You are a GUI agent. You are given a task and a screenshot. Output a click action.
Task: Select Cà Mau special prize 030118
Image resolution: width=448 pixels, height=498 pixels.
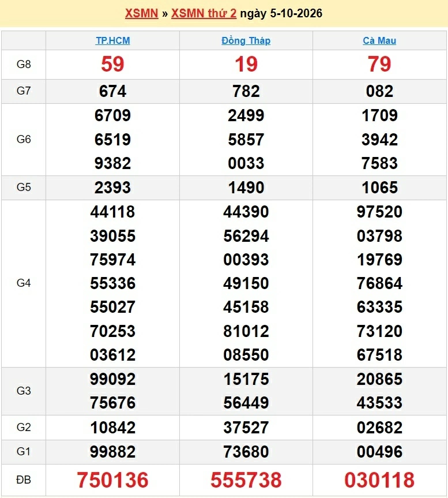pyautogui.click(x=379, y=480)
